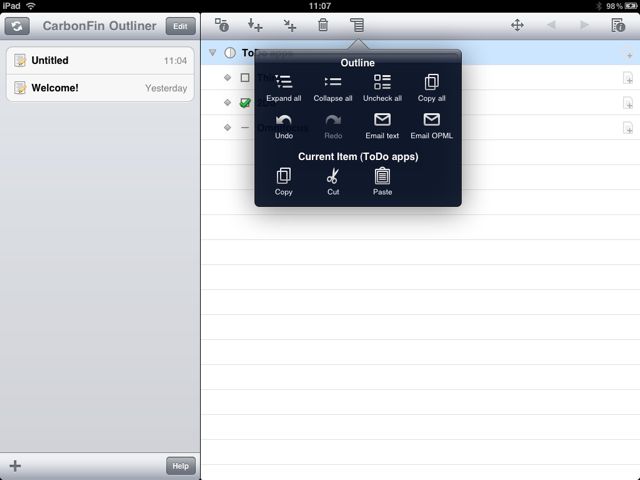Image resolution: width=640 pixels, height=480 pixels.
Task: Tap the battery indicator in status bar
Action: [x=631, y=6]
